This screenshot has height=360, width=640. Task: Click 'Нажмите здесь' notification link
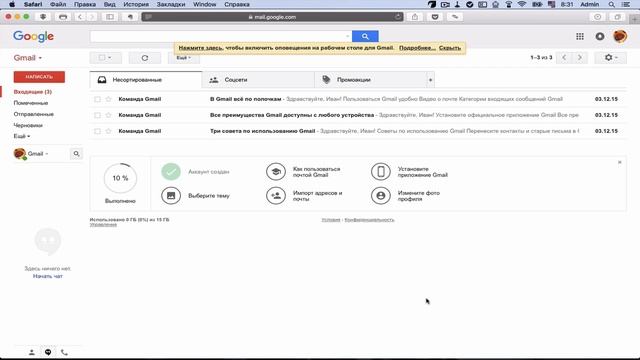[x=200, y=48]
